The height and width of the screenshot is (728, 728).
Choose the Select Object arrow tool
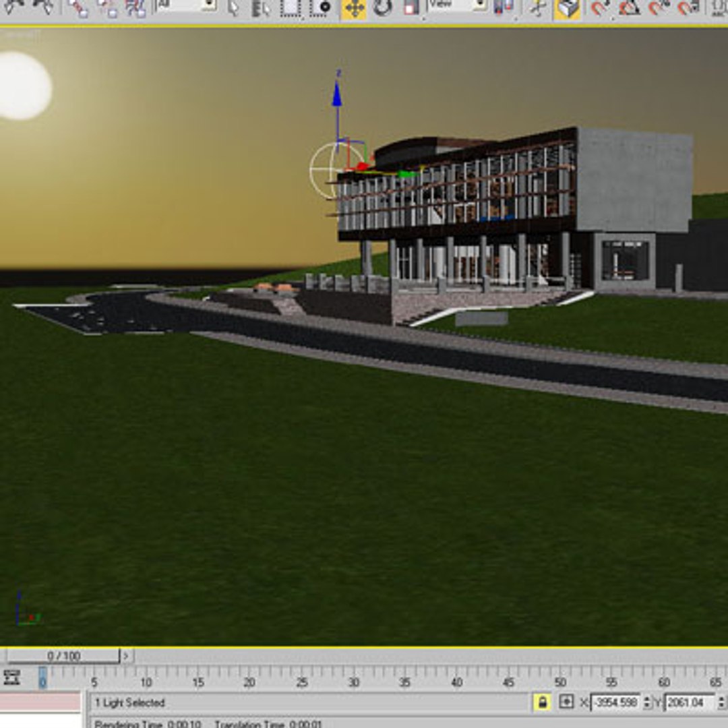235,8
